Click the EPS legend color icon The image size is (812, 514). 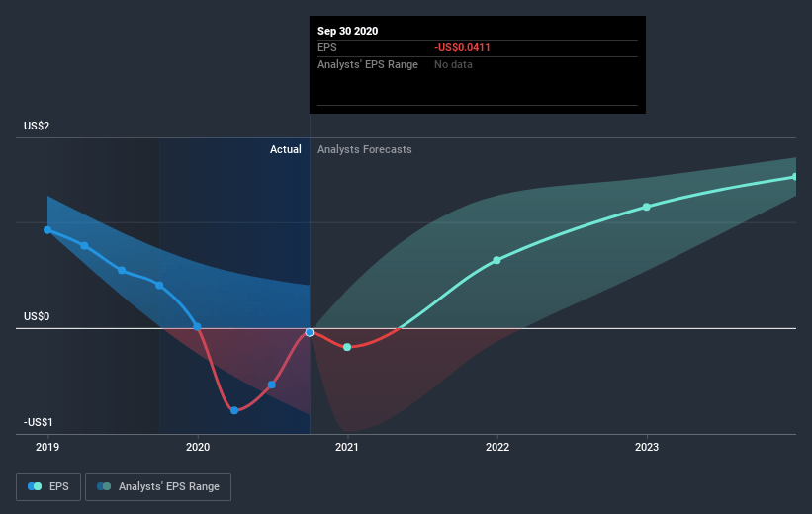pos(35,486)
